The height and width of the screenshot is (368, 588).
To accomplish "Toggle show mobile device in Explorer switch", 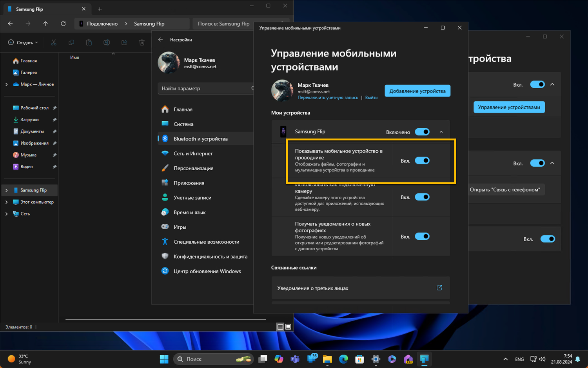I will click(422, 160).
